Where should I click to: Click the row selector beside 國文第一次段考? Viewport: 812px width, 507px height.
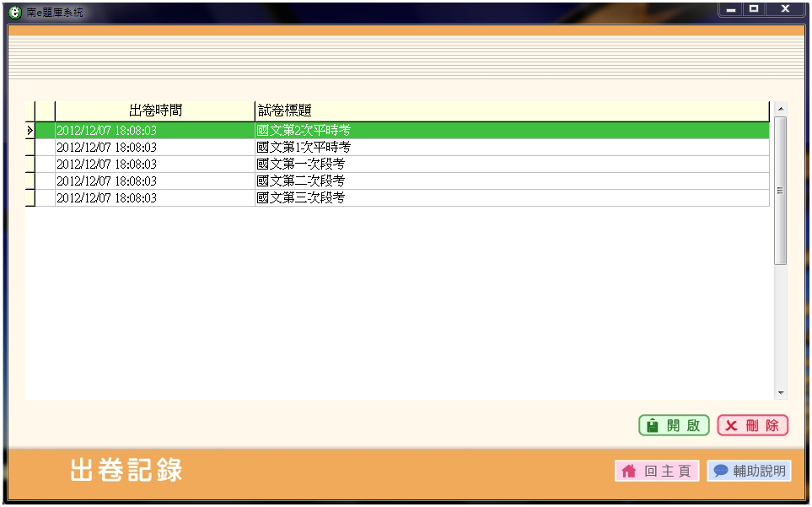[30, 165]
